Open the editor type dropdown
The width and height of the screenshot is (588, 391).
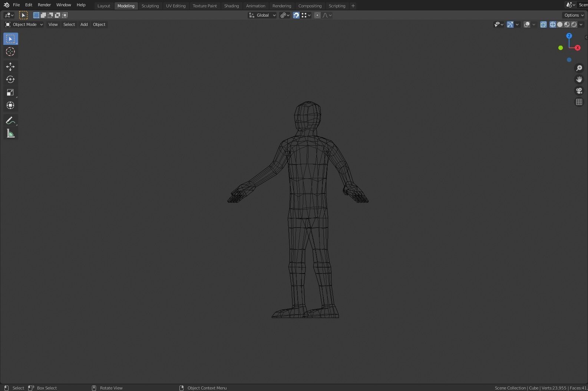coord(9,15)
